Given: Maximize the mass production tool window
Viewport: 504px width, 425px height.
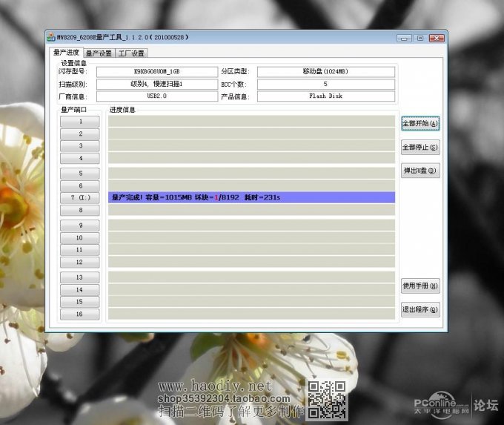Looking at the screenshot, I should tap(420, 38).
